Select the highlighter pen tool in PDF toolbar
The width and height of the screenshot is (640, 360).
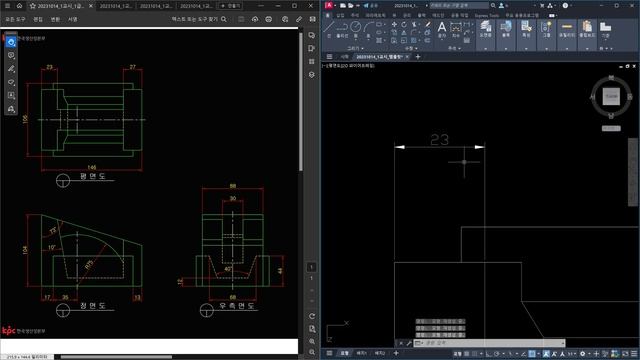11,69
